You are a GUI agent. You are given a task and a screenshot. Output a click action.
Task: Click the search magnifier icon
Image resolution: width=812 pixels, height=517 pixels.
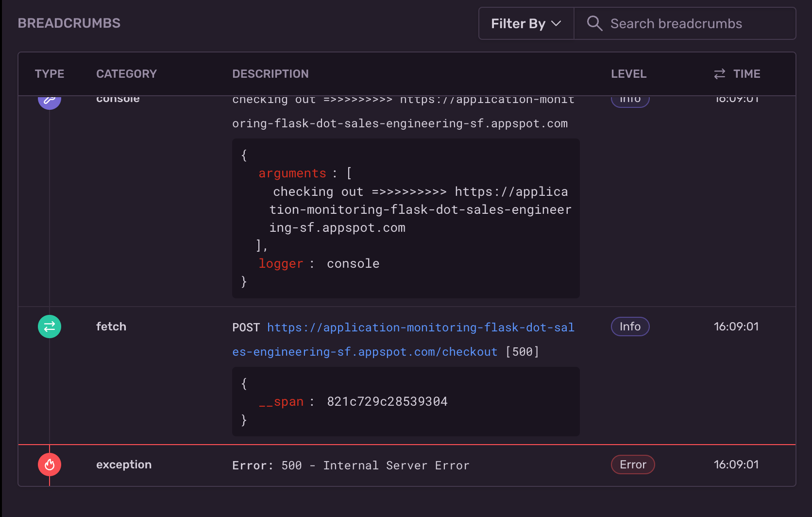(x=594, y=23)
